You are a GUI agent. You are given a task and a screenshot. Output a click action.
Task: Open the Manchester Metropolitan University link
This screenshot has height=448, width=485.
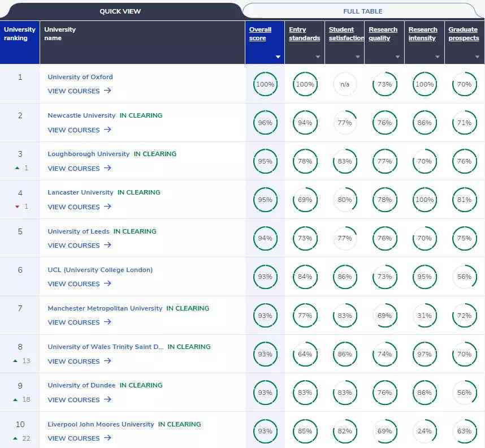pos(105,308)
